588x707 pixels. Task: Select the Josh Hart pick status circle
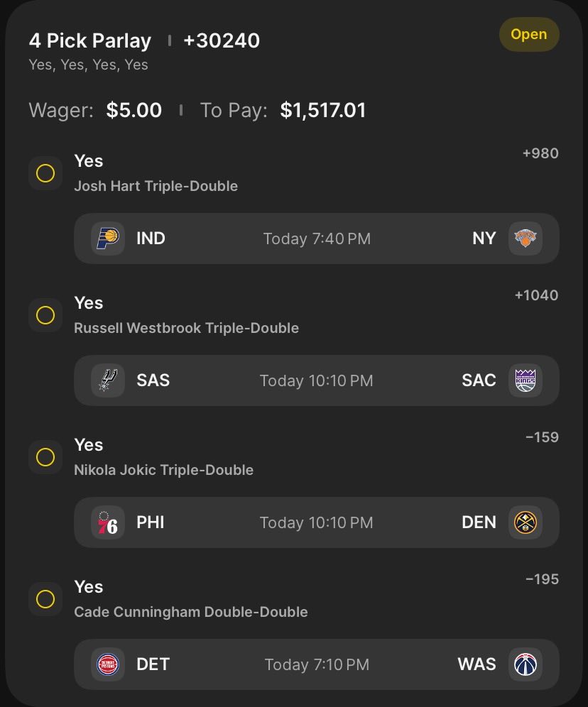point(45,173)
